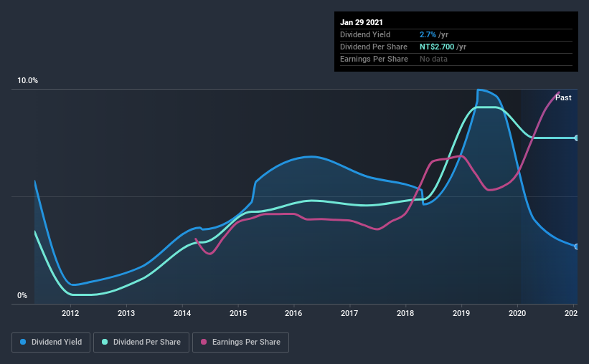Toggle the Dividend Yield legend button
The height and width of the screenshot is (364, 589).
pos(51,343)
